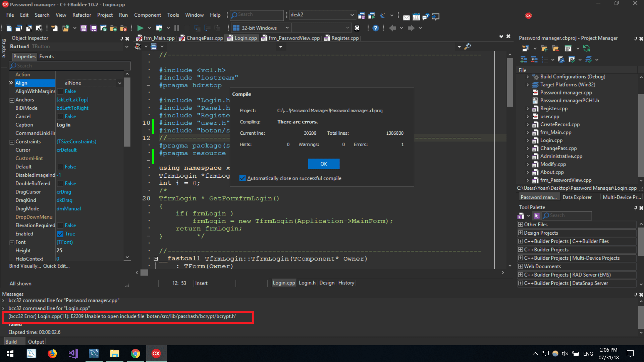
Task: Click the Save All icon in the toolbar
Action: (94, 28)
